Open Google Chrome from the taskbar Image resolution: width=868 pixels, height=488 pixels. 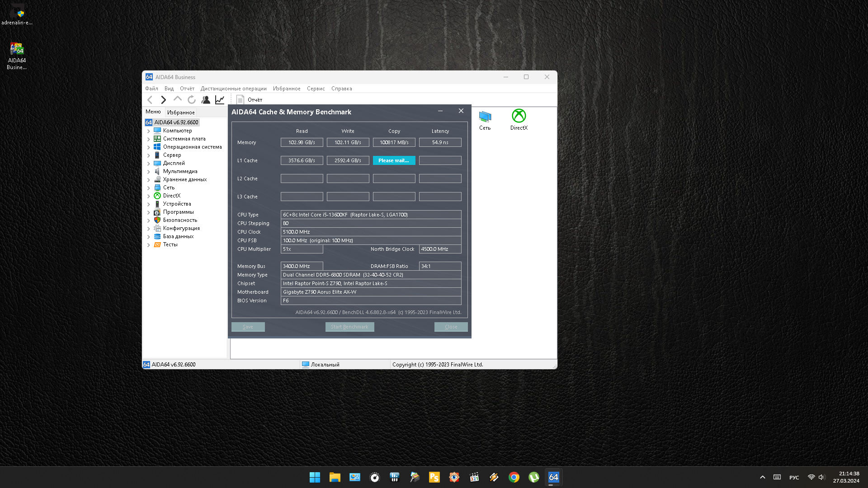[514, 477]
